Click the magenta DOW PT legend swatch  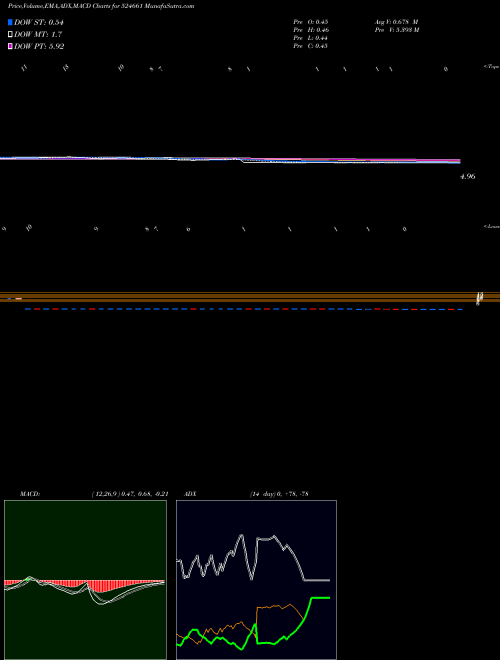coord(10,46)
